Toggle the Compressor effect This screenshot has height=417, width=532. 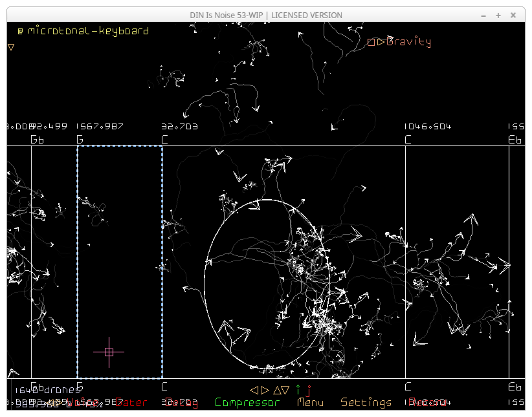(x=247, y=402)
